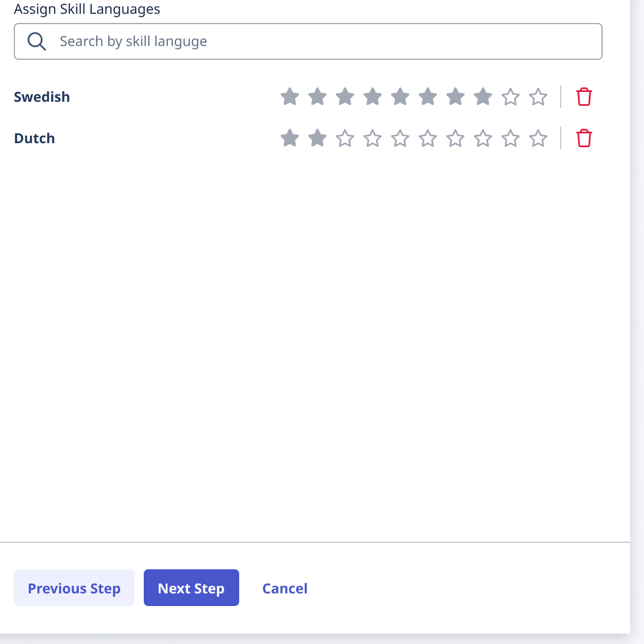This screenshot has width=644, height=644.
Task: Select the Dutch language label
Action: (x=34, y=138)
